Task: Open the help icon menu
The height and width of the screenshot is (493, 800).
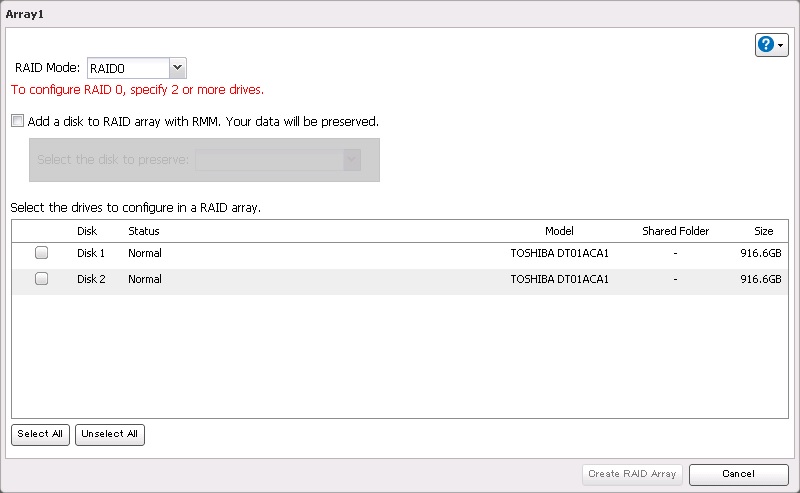Action: point(771,45)
